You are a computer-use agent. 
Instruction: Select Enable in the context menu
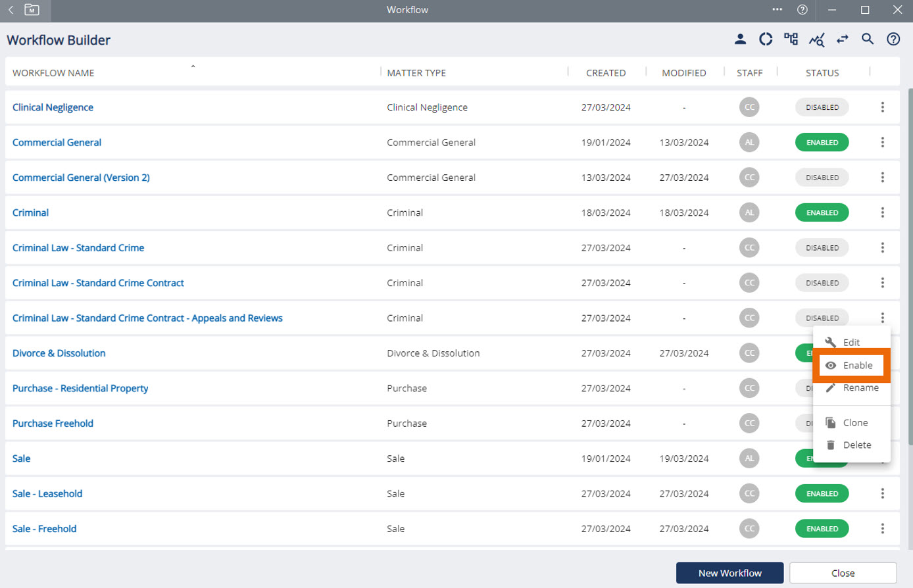(x=851, y=366)
